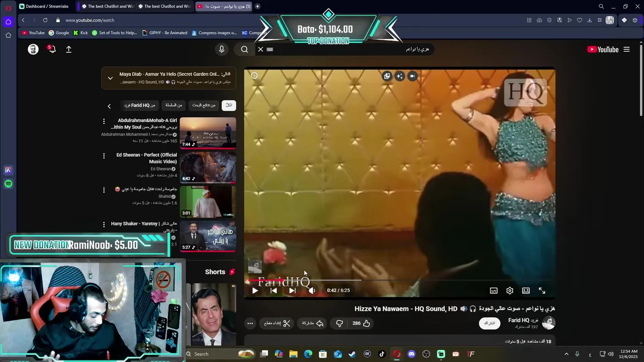The image size is (644, 362).
Task: Click the YouTube search magnifier button
Action: coord(245,49)
